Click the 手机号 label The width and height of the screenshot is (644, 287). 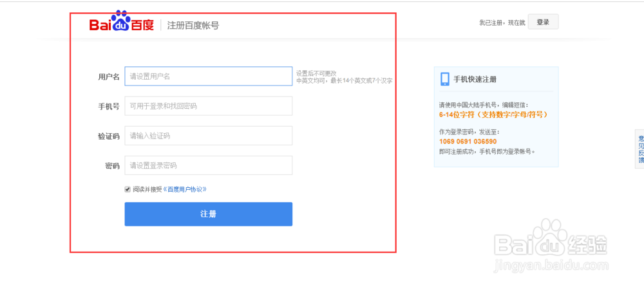point(109,106)
